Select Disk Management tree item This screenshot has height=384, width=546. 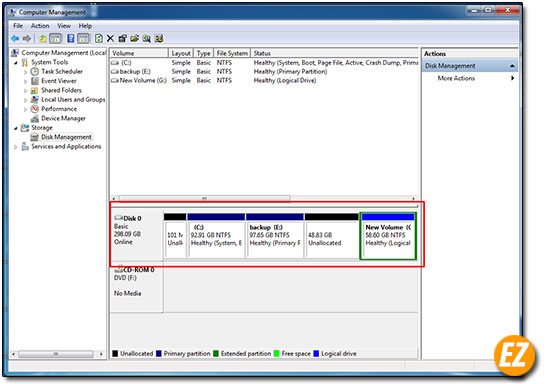[x=66, y=137]
